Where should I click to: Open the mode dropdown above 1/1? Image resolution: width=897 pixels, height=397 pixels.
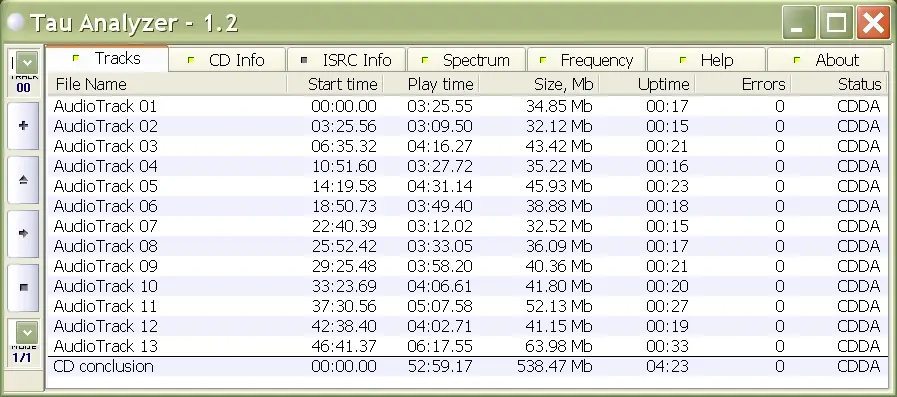(x=26, y=332)
